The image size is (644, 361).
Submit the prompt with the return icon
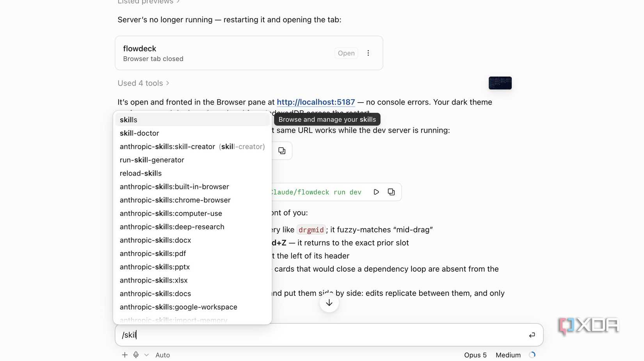click(x=532, y=335)
